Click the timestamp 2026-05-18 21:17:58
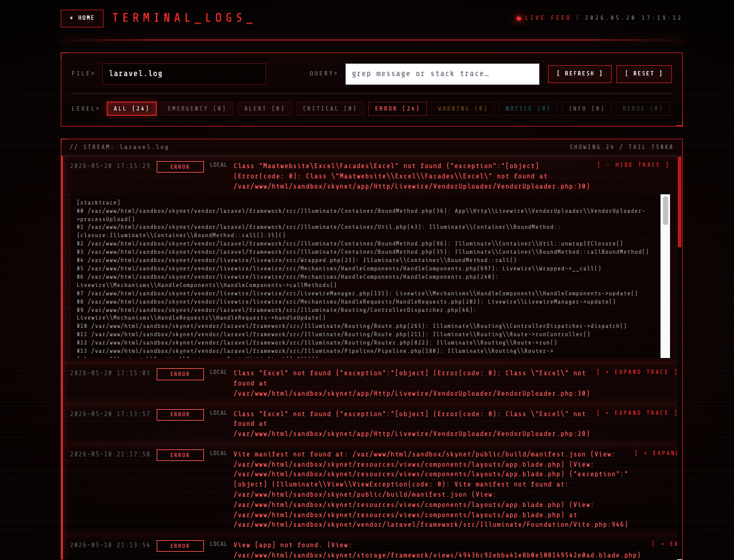The width and height of the screenshot is (734, 560). tap(110, 454)
